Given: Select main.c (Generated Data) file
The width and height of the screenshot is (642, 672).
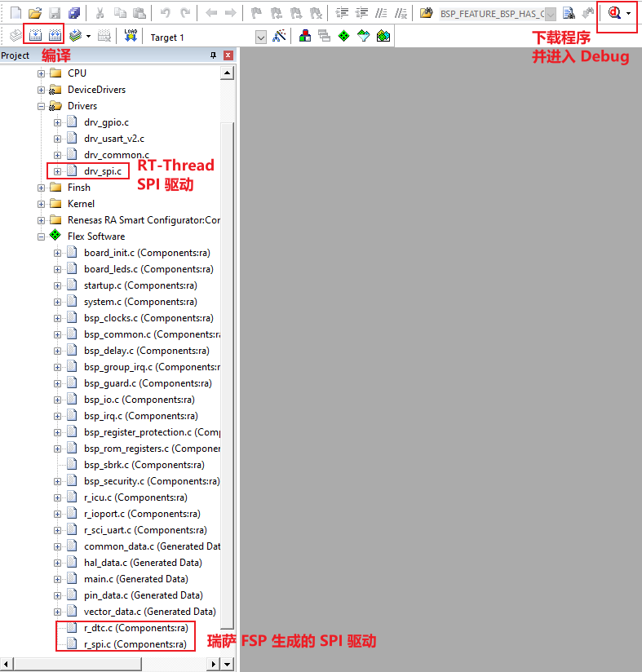Looking at the screenshot, I should (x=135, y=579).
